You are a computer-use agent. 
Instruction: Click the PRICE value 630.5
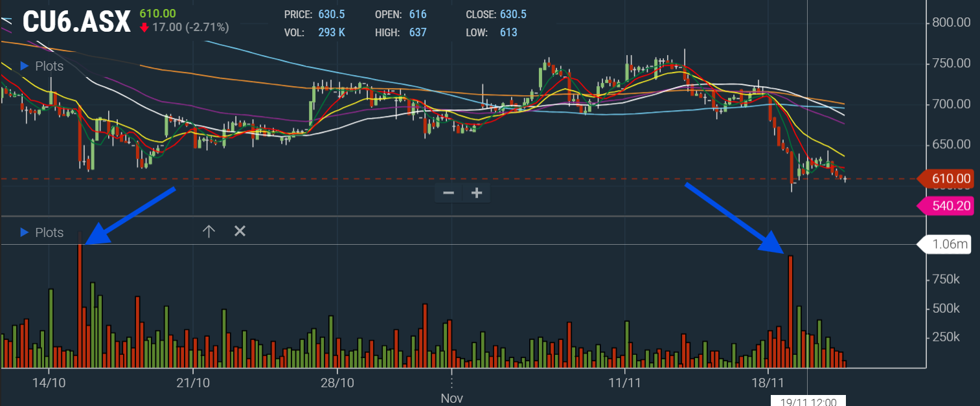pos(331,14)
